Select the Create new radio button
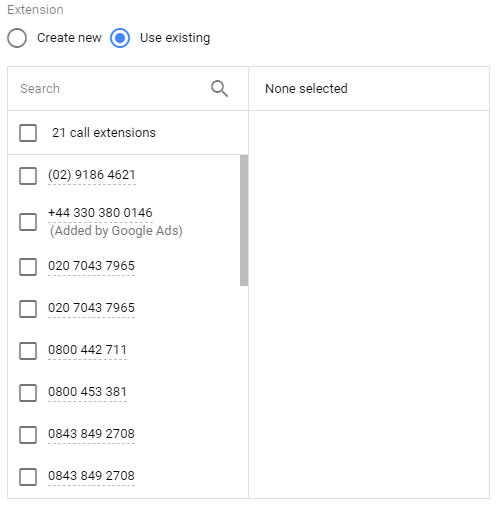This screenshot has height=512, width=499. [x=17, y=38]
